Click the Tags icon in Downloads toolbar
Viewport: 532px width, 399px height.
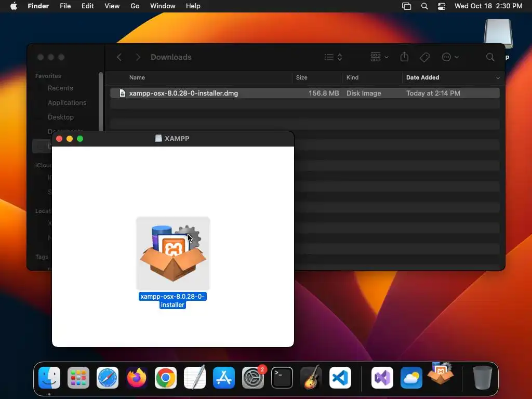[x=424, y=57]
